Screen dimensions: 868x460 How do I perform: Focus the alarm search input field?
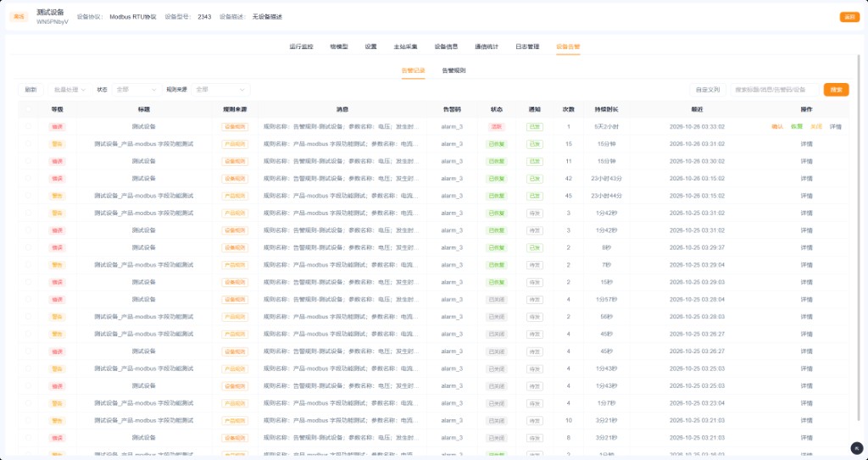click(775, 90)
